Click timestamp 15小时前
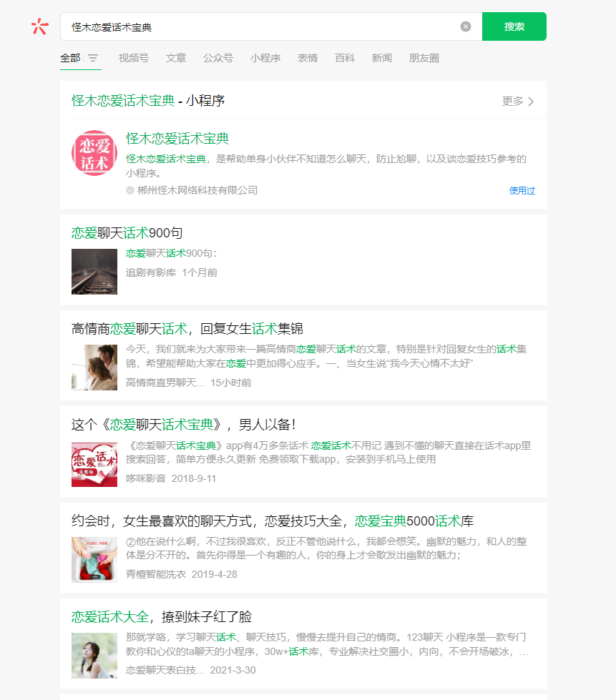Viewport: 616px width, 700px height. coord(231,383)
